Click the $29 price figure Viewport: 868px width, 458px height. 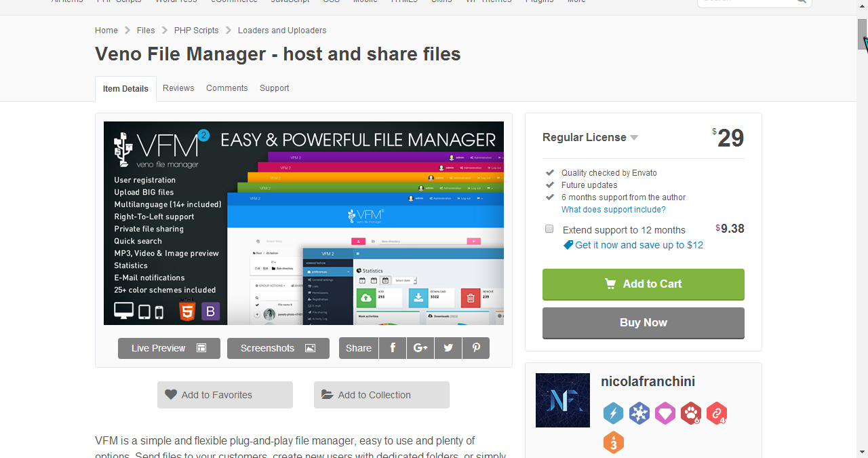[x=728, y=138]
